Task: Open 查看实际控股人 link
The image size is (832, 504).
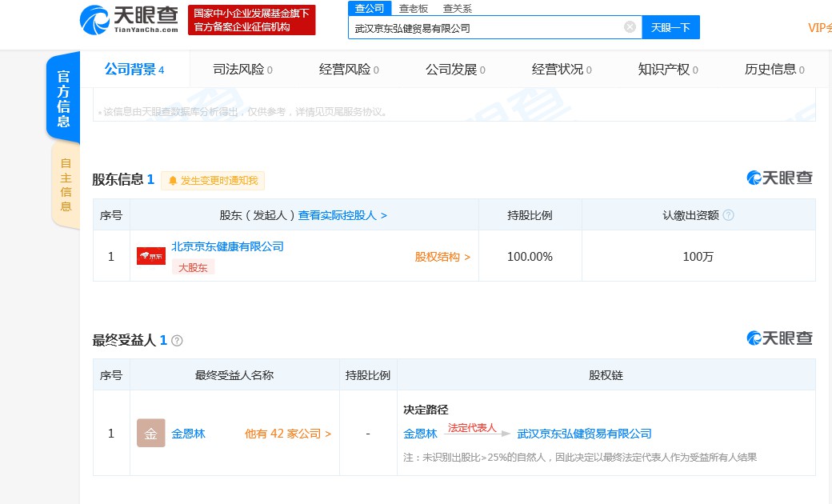Action: (342, 215)
